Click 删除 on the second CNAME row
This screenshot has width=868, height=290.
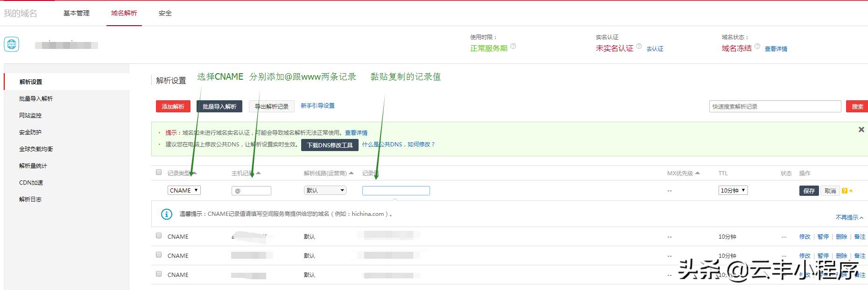(841, 255)
